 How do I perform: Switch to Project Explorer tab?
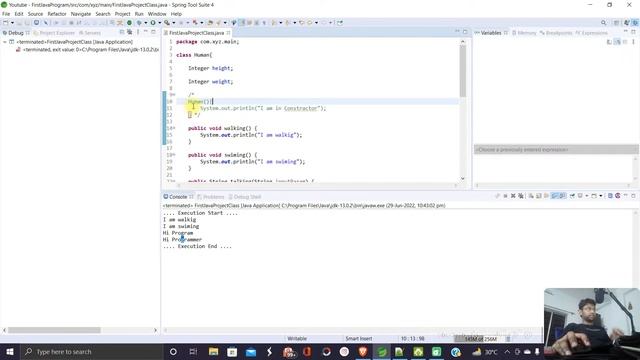click(x=54, y=33)
